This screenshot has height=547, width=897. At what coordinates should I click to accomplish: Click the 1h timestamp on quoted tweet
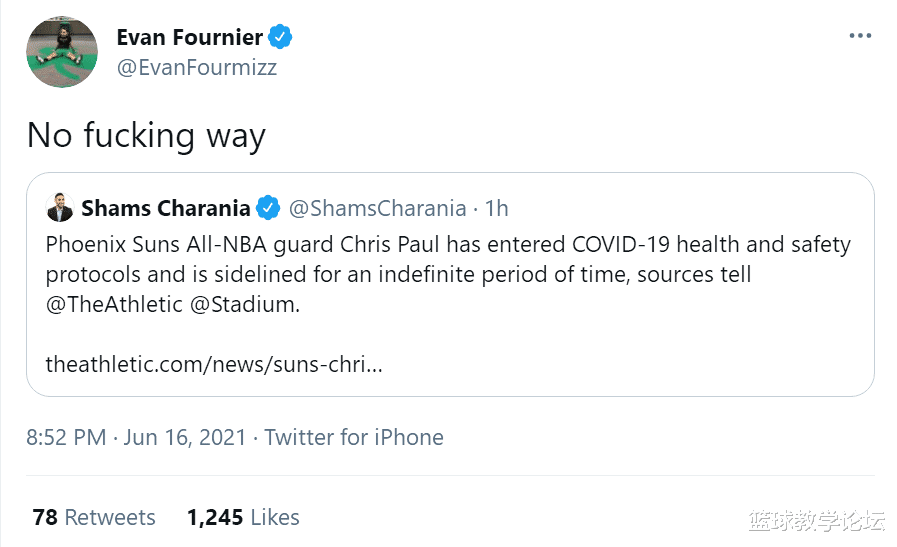(x=496, y=208)
